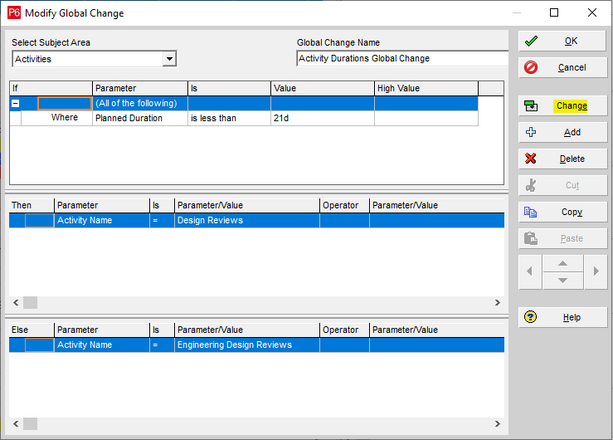
Task: Click Else grid scrollbar right arrow
Action: (x=497, y=424)
